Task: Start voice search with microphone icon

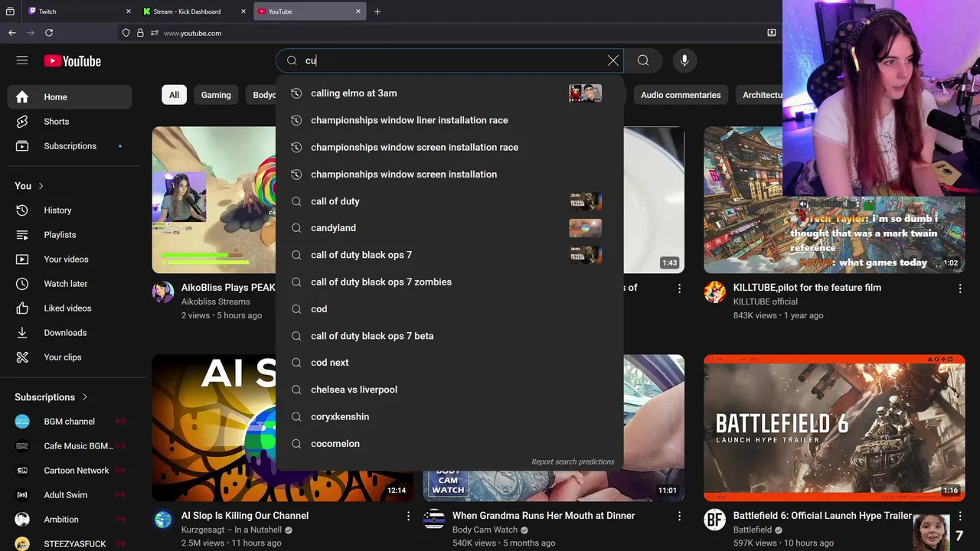Action: click(684, 60)
